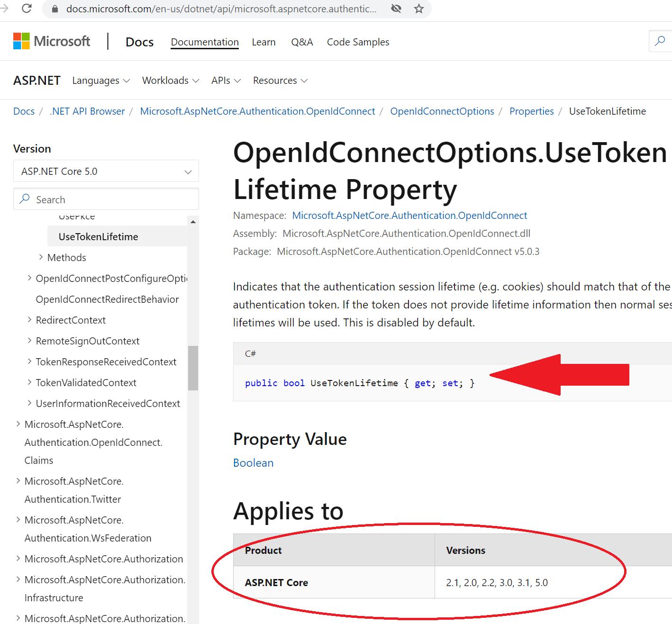Follow the Boolean property value link
Viewport: 672px width, 624px height.
pos(253,463)
